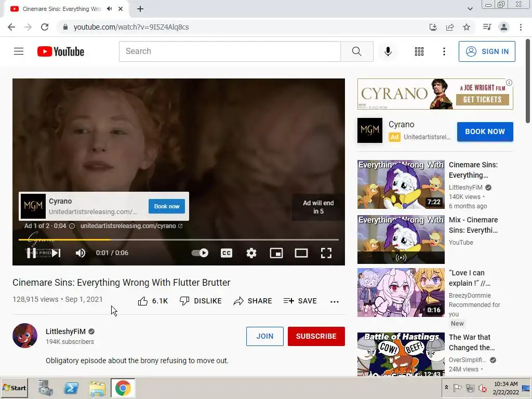The width and height of the screenshot is (532, 399).
Task: Open Chrome three-dot menu
Action: click(x=521, y=27)
